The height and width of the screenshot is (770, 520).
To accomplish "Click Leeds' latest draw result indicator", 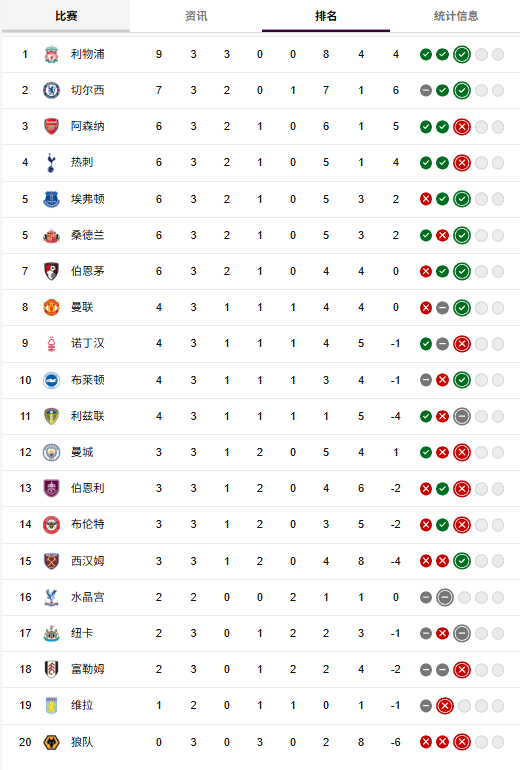I will (x=462, y=416).
